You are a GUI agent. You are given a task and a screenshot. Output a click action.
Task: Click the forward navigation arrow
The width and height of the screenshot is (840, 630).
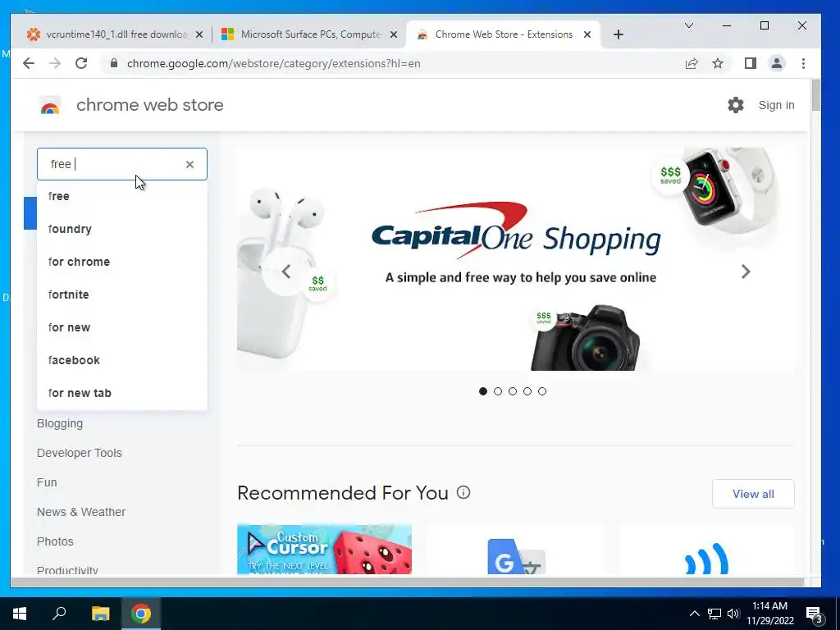point(55,63)
